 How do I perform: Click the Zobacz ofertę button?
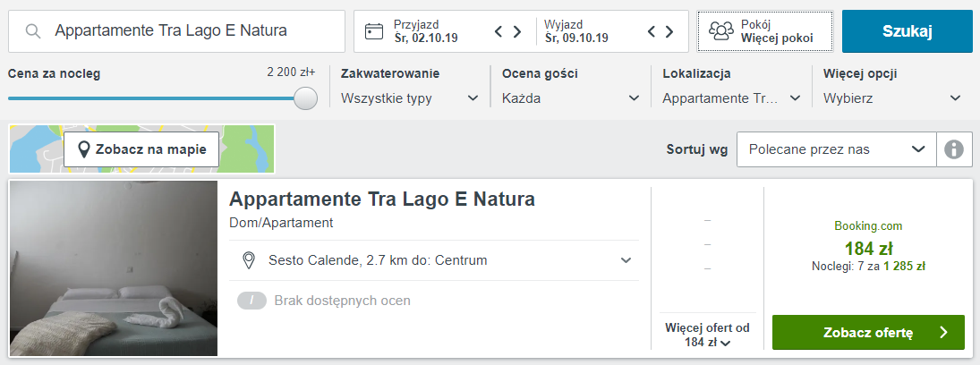point(869,333)
